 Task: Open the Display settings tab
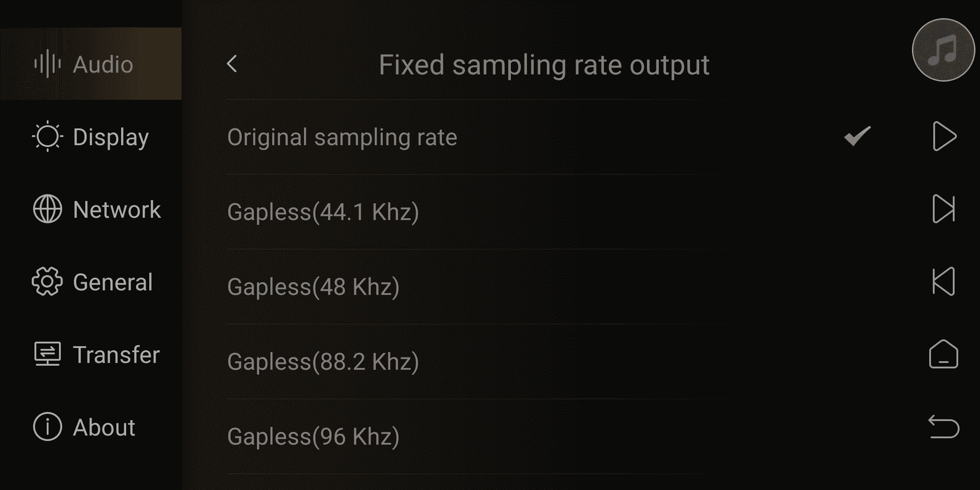91,137
